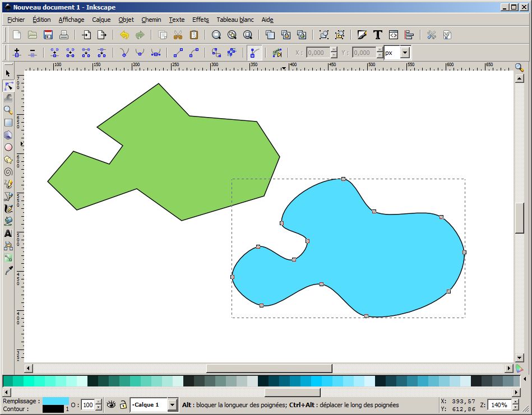The image size is (532, 415).
Task: Open Inkscape preferences tools icon
Action: pyautogui.click(x=432, y=35)
